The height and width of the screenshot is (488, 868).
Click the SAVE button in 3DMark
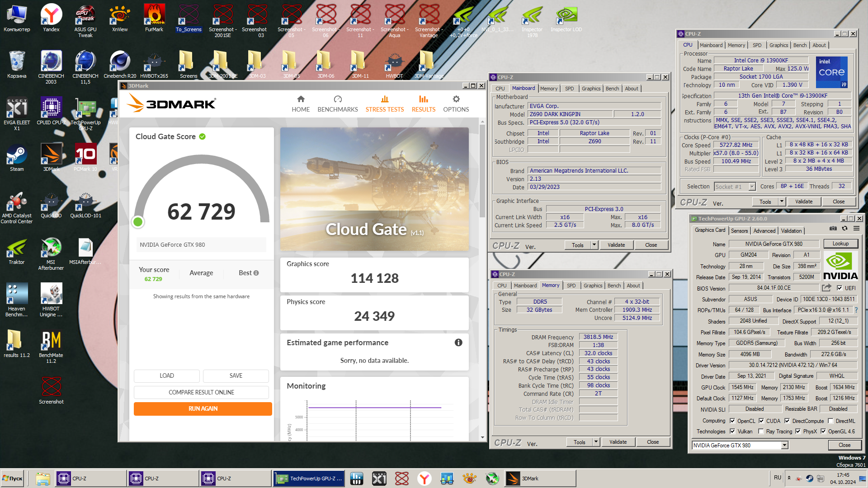(x=236, y=375)
